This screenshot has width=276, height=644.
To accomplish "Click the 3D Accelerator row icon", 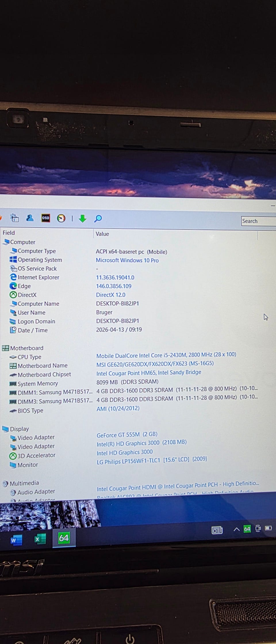I will point(13,456).
